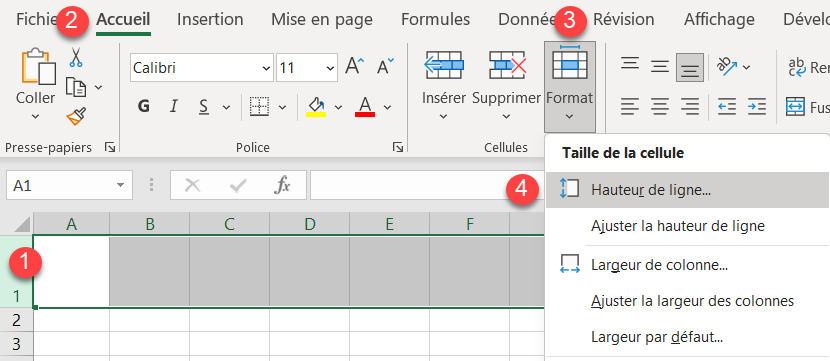Expand copy options arrow
Screen dimensions: 830x361
click(98, 87)
